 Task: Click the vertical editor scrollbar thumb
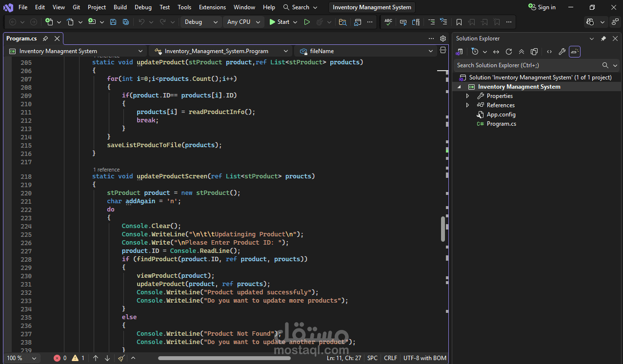pos(443,229)
